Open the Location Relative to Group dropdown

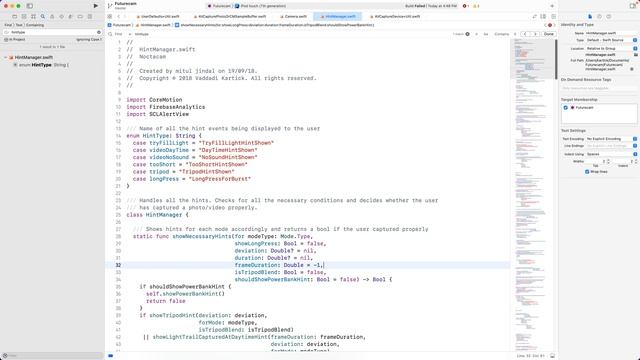point(611,49)
